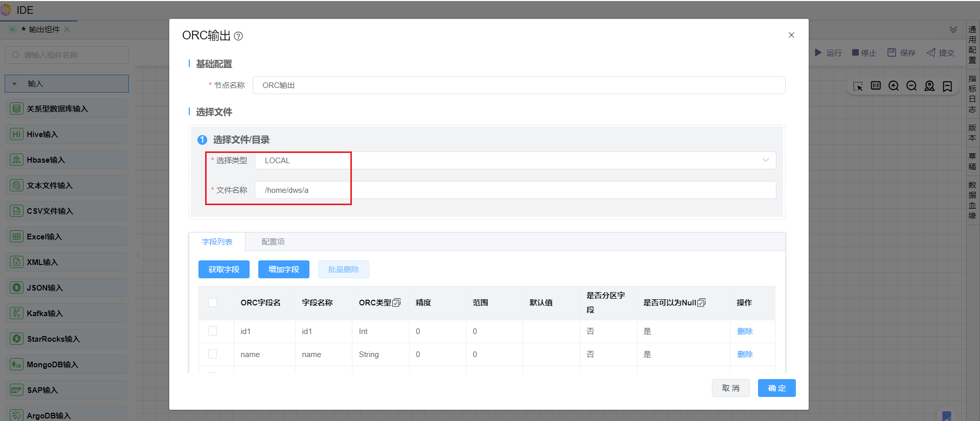Check the checkbox for the id1 row
This screenshot has width=980, height=421.
click(x=213, y=331)
